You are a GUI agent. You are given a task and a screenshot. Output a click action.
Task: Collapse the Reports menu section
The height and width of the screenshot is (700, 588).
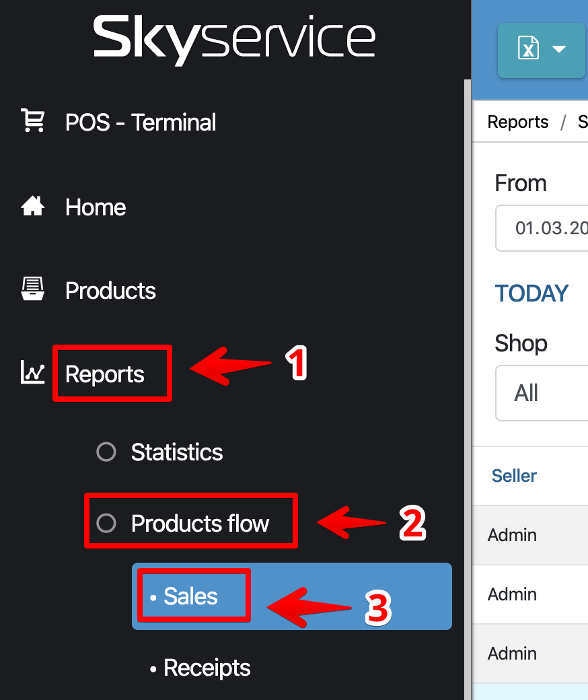105,374
